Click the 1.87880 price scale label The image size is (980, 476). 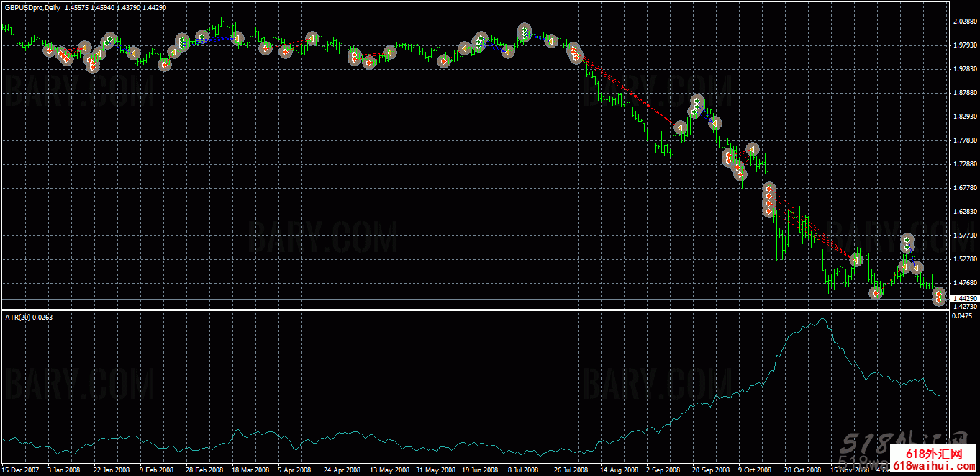pos(964,93)
